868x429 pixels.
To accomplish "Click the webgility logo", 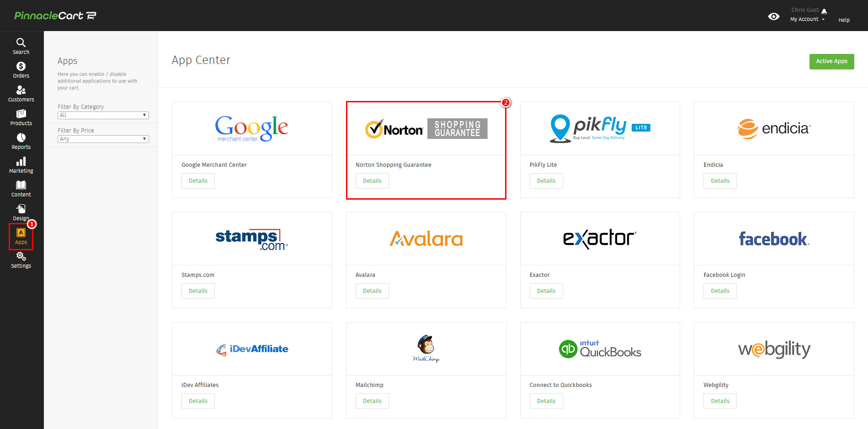I will tap(774, 350).
